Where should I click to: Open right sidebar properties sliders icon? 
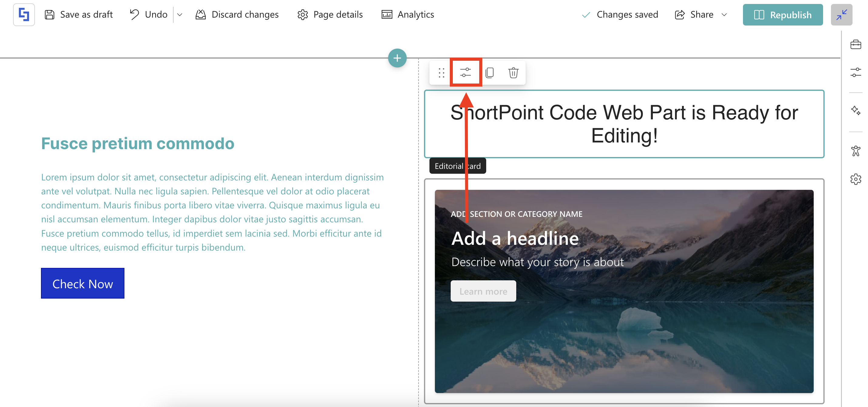pos(855,73)
